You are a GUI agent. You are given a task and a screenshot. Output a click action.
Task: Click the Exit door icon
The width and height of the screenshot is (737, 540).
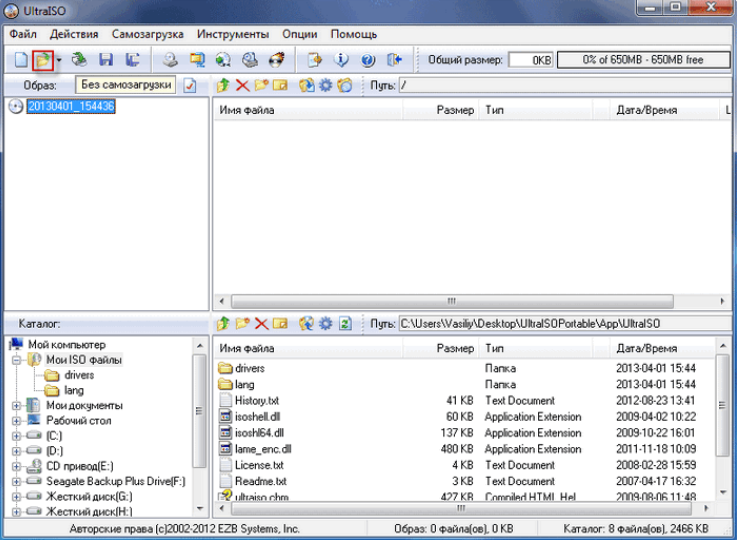pyautogui.click(x=394, y=60)
